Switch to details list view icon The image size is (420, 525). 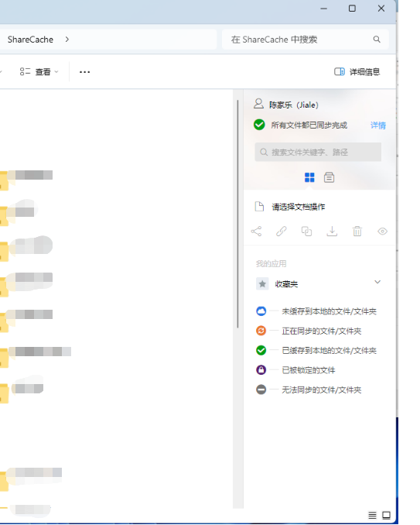point(372,515)
